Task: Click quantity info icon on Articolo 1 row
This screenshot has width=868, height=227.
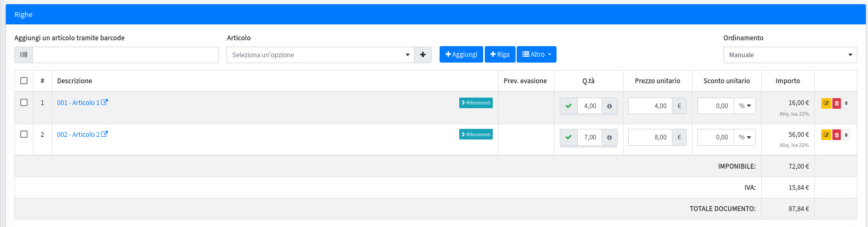Action: (609, 106)
